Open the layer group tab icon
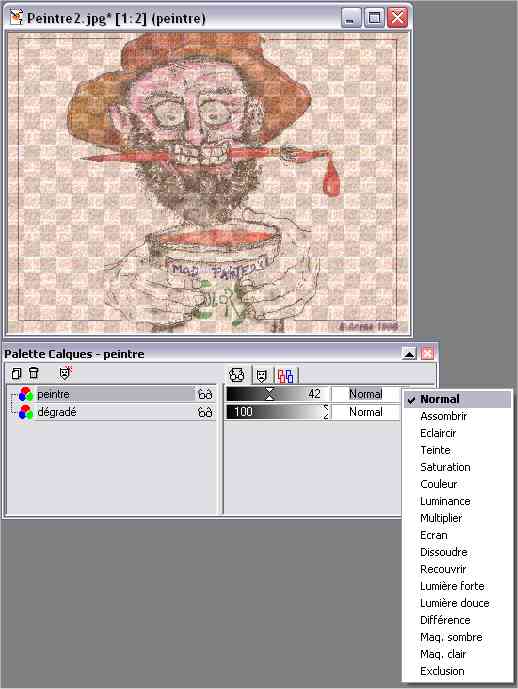This screenshot has height=689, width=518. coord(286,376)
